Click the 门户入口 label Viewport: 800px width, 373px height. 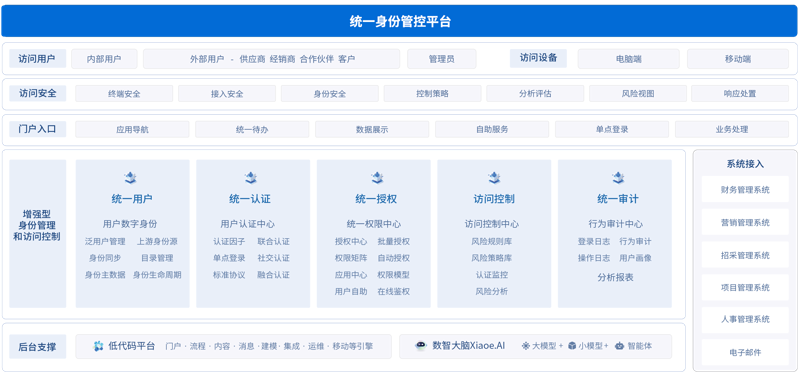[x=38, y=129]
